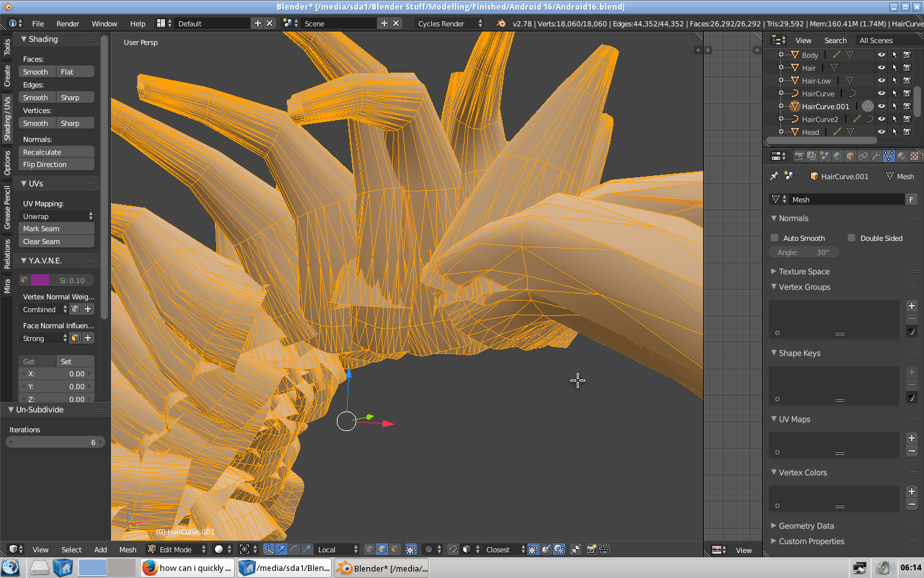The height and width of the screenshot is (578, 924).
Task: Open the Render menu
Action: 67,23
